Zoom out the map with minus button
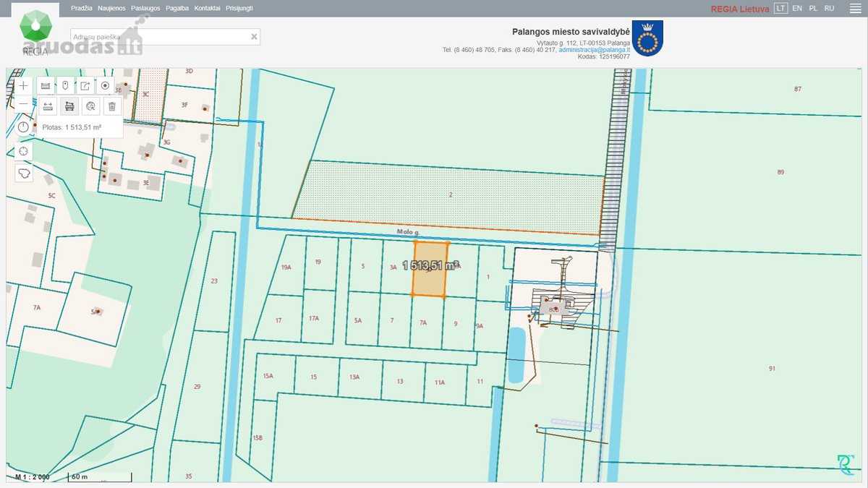Image resolution: width=868 pixels, height=488 pixels. tap(24, 106)
